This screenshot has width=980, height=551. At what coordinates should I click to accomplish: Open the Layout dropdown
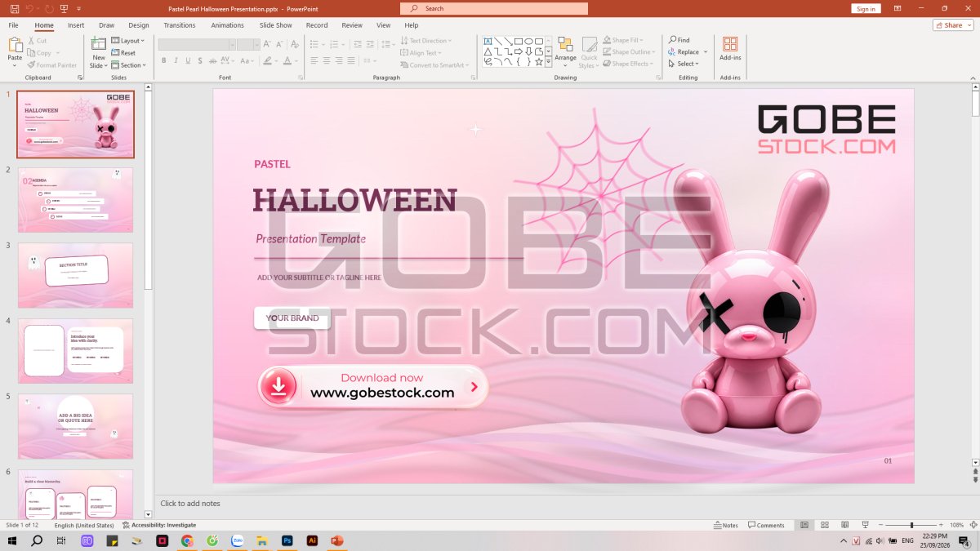pyautogui.click(x=128, y=40)
